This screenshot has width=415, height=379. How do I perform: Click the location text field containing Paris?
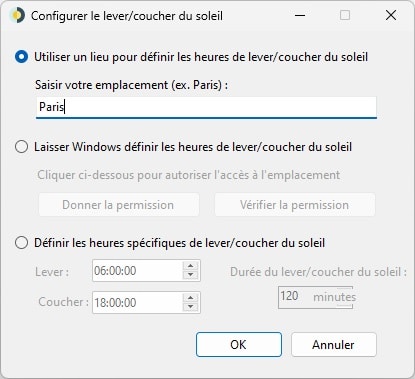pos(206,107)
